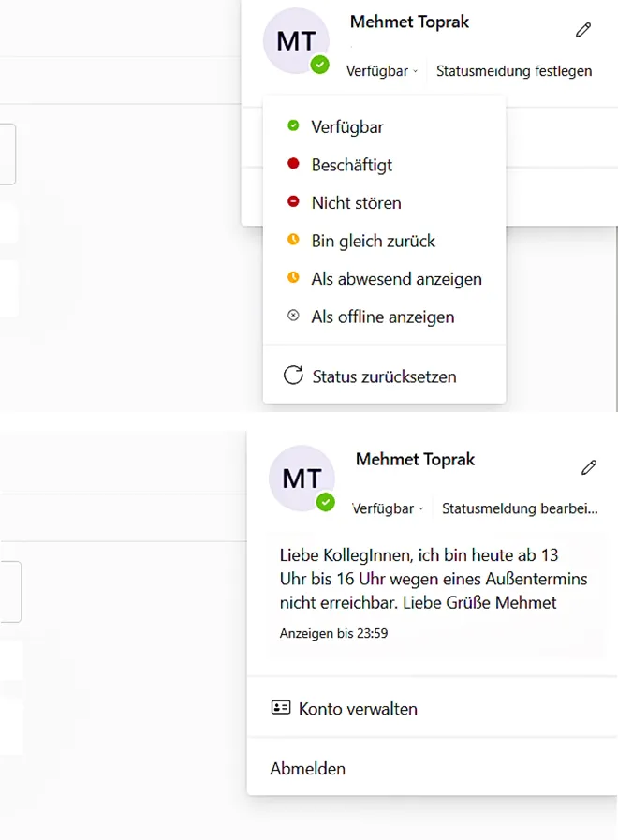Screen dimensions: 618x840
Task: Select Bin gleich zurück status
Action: (x=373, y=241)
